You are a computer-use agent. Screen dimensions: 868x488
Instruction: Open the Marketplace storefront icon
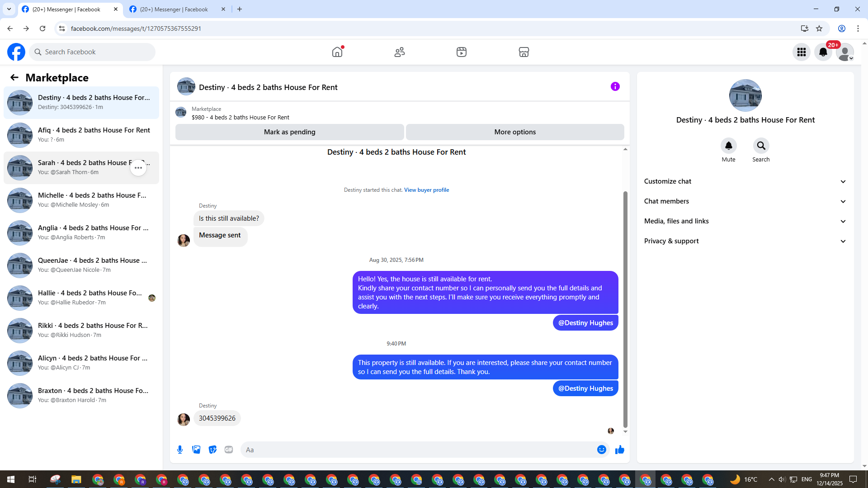pos(524,52)
